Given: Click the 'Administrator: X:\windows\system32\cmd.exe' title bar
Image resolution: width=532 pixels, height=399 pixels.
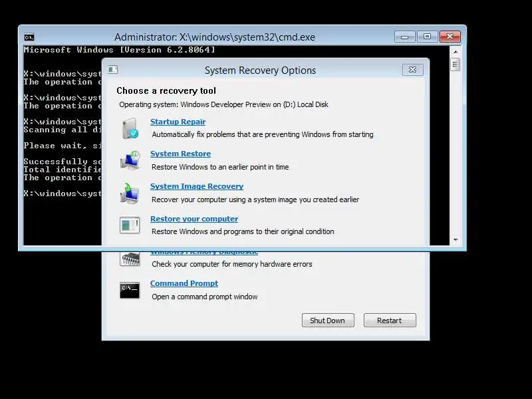Looking at the screenshot, I should coord(214,37).
